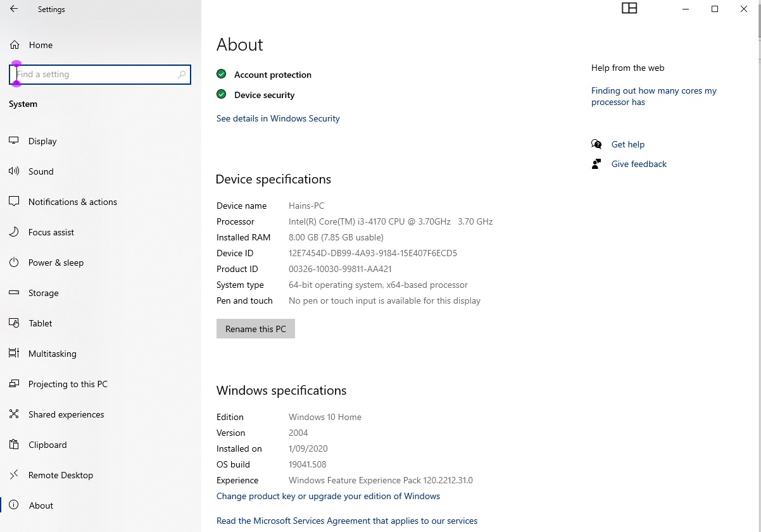This screenshot has height=532, width=761.
Task: Click the Account protection label
Action: coord(273,75)
